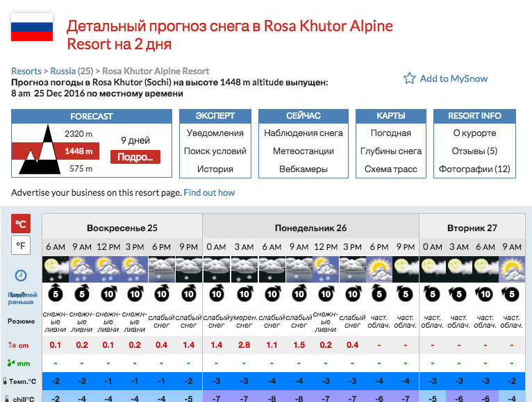Click Tuesday 9 AM wind speed 5 icon
Viewport: 532px width, 402px height.
tap(511, 294)
